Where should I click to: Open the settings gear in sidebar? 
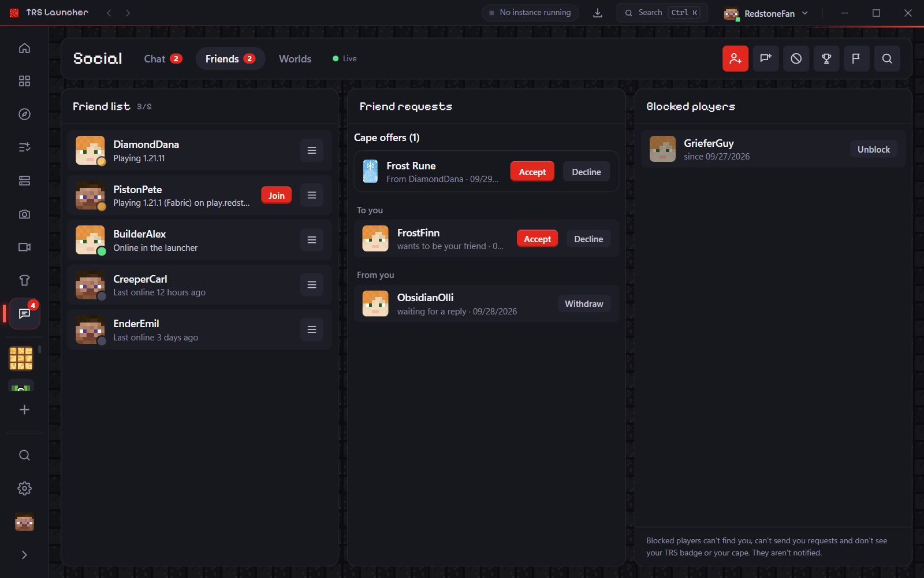(24, 488)
